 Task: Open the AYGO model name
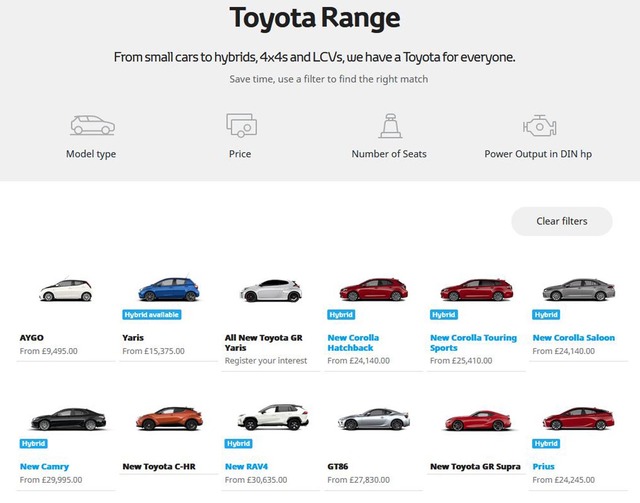coord(31,338)
